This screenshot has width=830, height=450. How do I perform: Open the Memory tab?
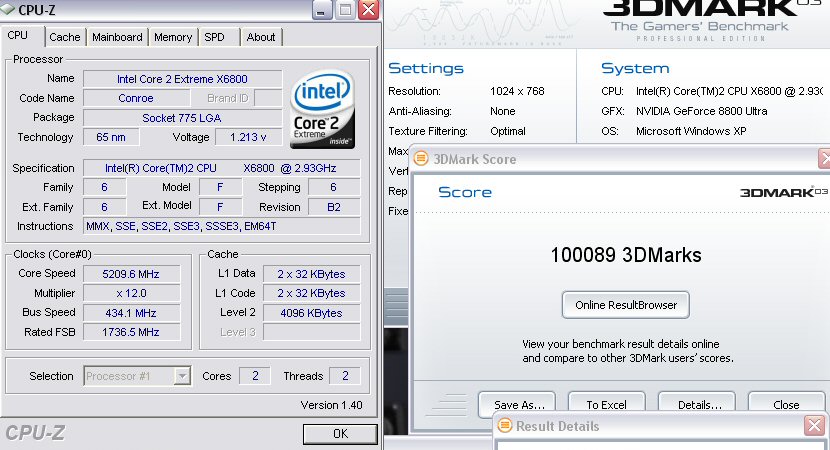173,37
